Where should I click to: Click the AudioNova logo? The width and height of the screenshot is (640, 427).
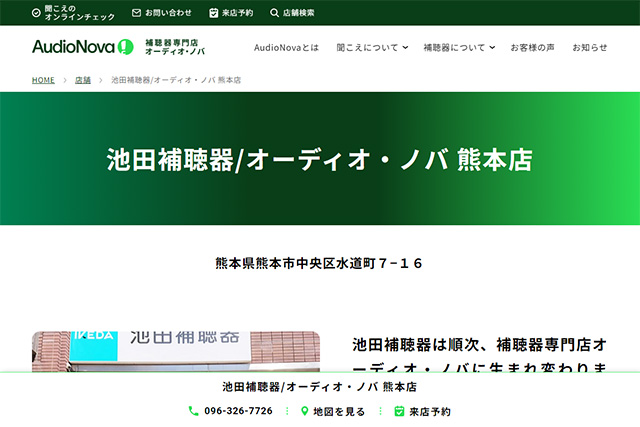coord(82,47)
